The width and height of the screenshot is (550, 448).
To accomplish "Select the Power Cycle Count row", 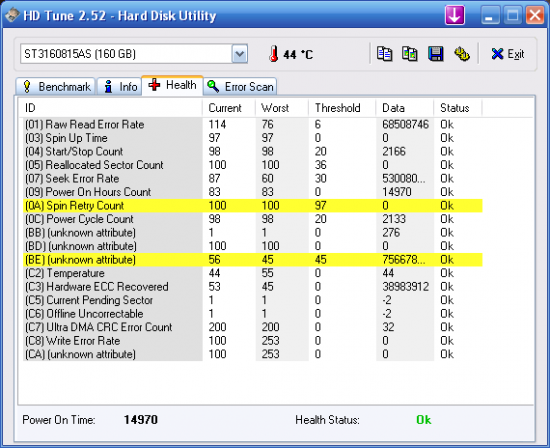I will (253, 219).
